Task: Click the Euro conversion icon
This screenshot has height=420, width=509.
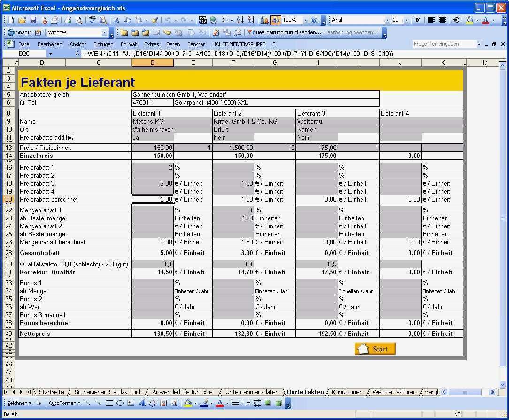Action: click(x=202, y=20)
